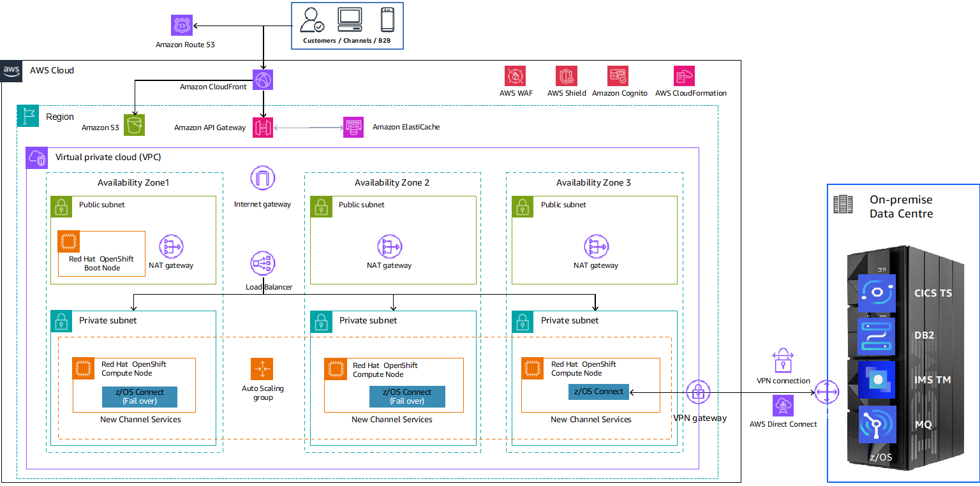Image resolution: width=980 pixels, height=486 pixels.
Task: Open the Amazon S3 bucket icon
Action: [x=134, y=125]
